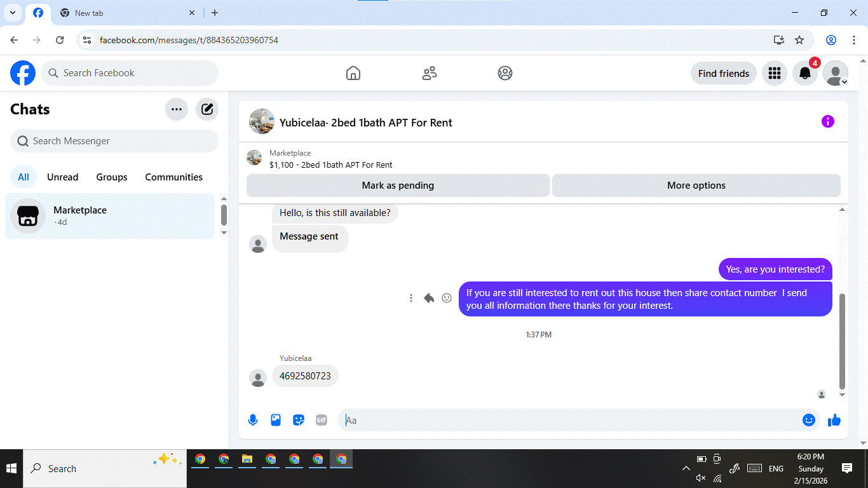Start a new message with compose icon
Screen dimensions: 868x488
(x=207, y=109)
